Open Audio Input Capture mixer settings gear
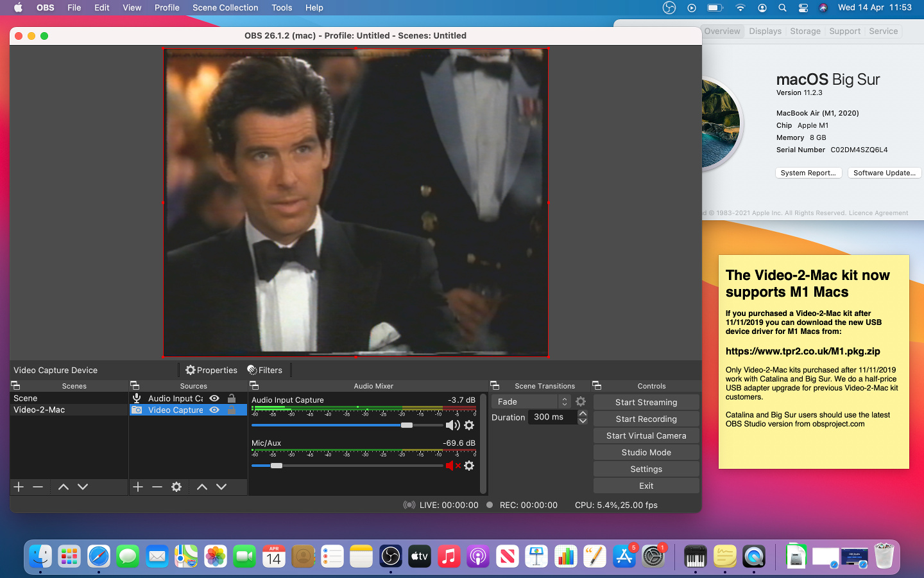924x578 pixels. pyautogui.click(x=469, y=425)
